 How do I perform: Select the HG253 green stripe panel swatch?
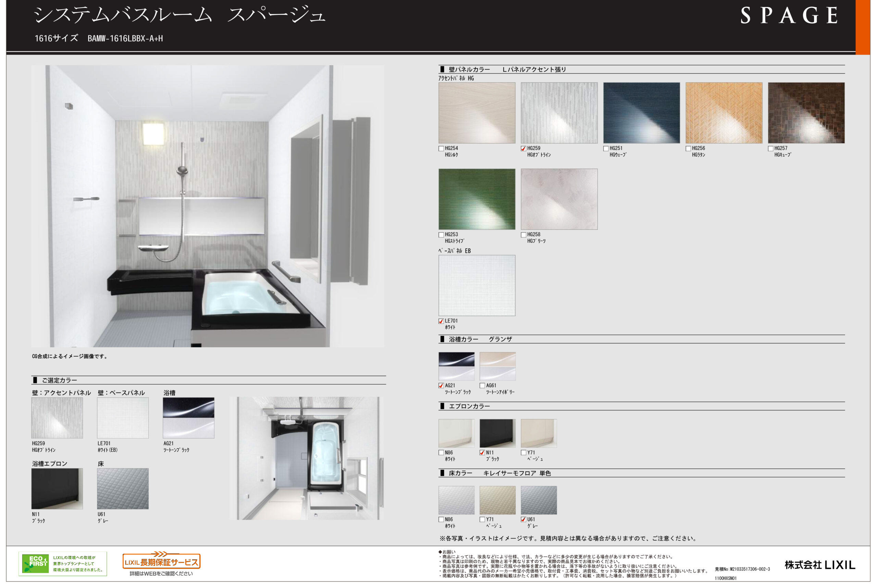477,199
